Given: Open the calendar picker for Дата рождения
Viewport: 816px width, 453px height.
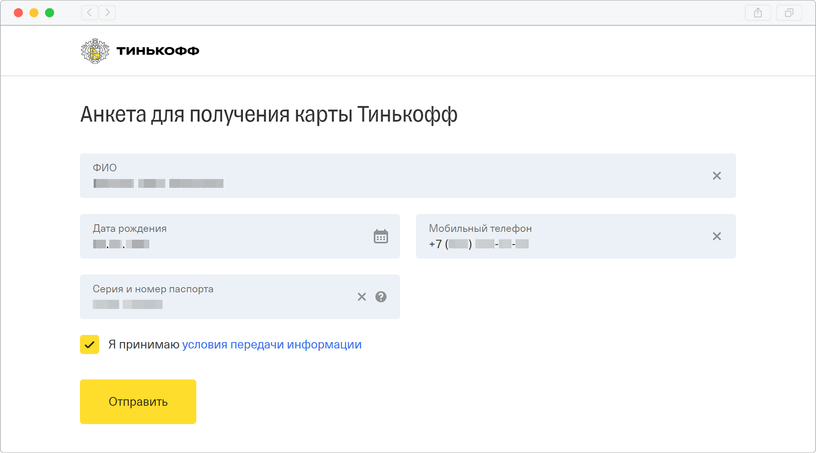Looking at the screenshot, I should click(381, 236).
